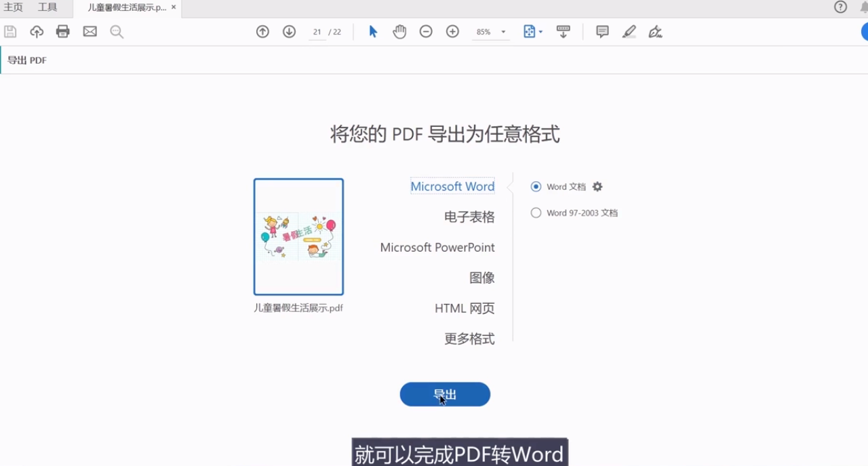Click the 导出 PDF panel title
Image resolution: width=868 pixels, height=466 pixels.
[27, 60]
